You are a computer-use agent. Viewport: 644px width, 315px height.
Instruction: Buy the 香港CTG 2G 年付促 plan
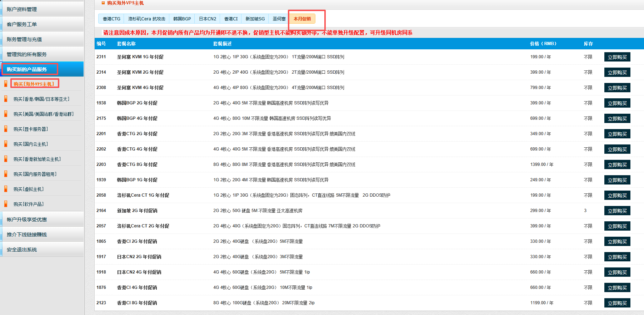[x=617, y=134]
